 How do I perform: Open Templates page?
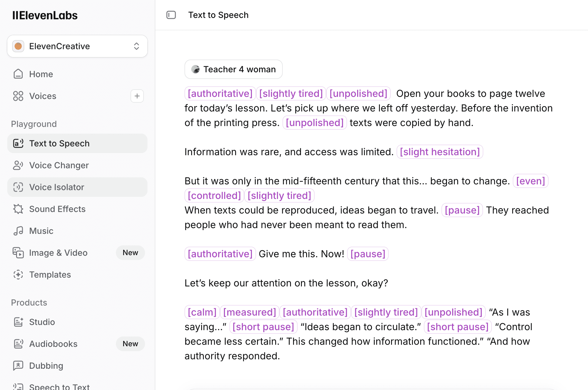[50, 275]
